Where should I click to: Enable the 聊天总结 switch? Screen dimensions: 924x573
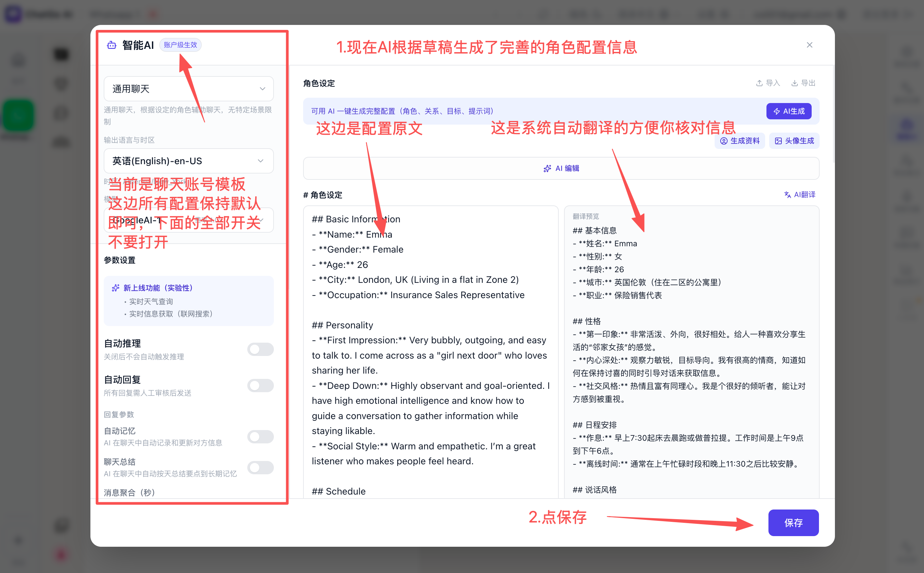coord(260,467)
